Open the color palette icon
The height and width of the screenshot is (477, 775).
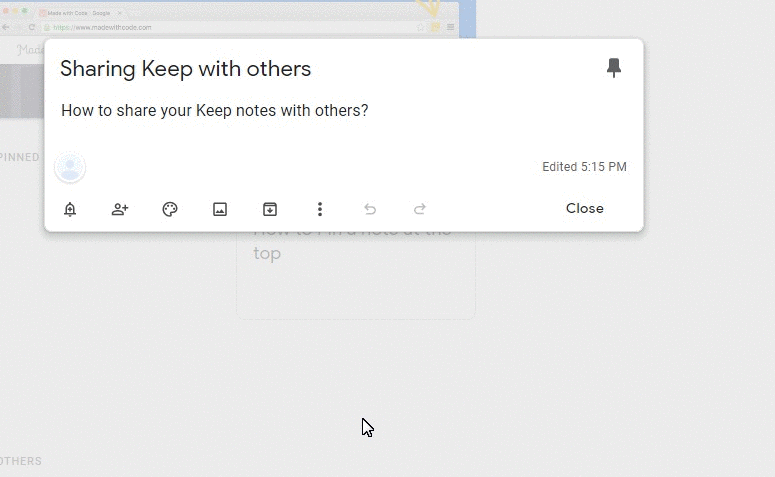(170, 209)
